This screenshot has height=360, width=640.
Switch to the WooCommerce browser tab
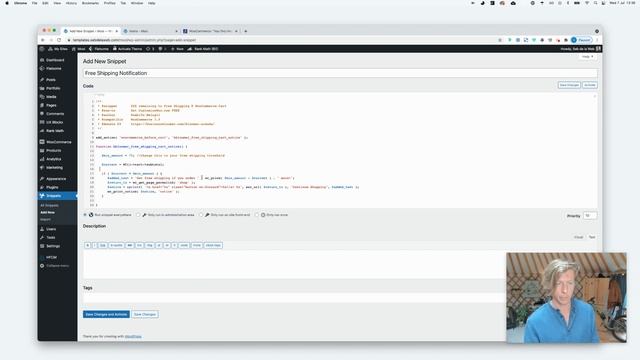point(210,31)
